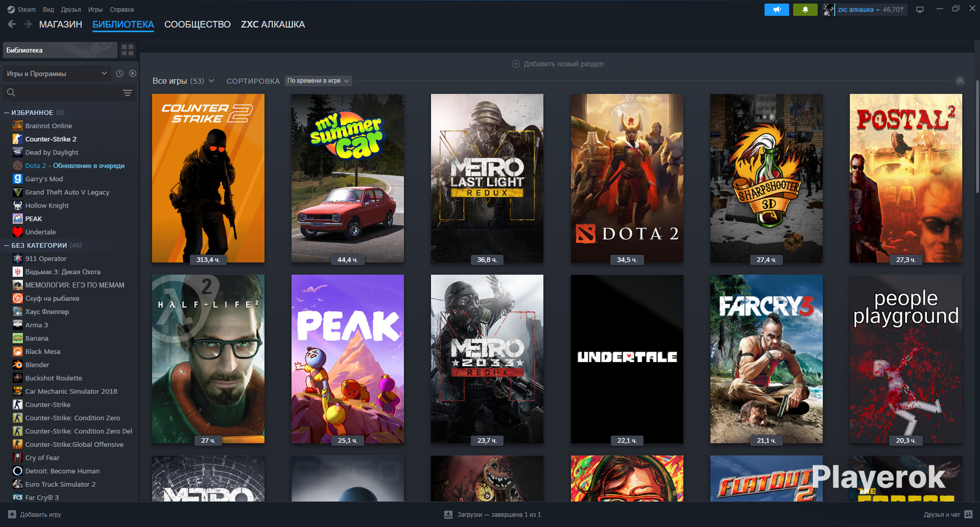Image resolution: width=980 pixels, height=527 pixels.
Task: Switch to the БИБЛИОТЕКА tab
Action: coord(123,24)
